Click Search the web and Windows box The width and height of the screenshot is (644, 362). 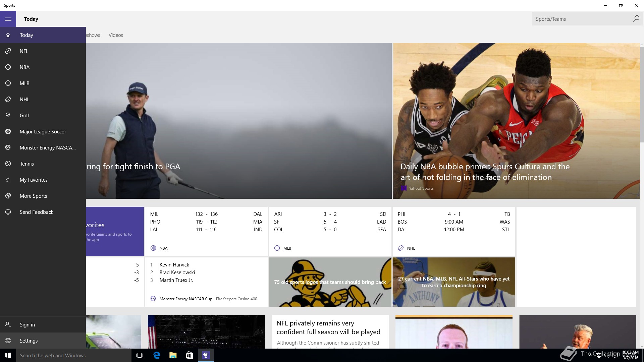click(74, 355)
